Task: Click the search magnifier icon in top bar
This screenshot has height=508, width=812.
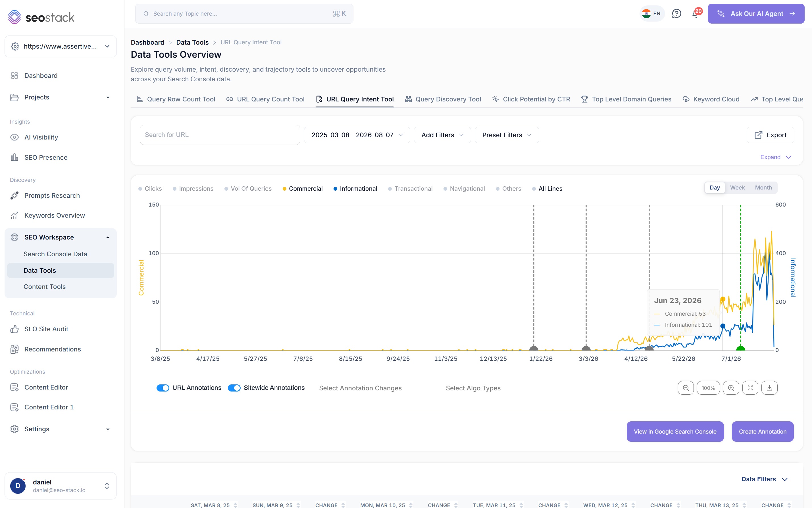Action: tap(146, 14)
